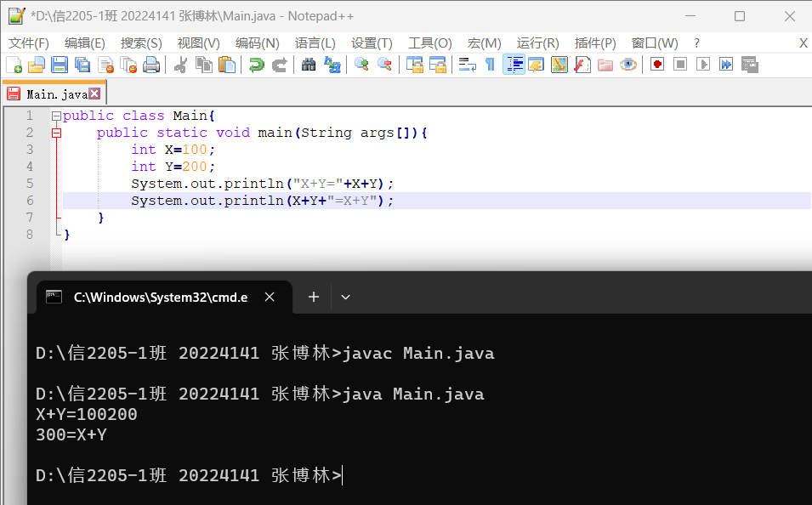Click terminal output 'X+Y=100200'

click(x=87, y=414)
